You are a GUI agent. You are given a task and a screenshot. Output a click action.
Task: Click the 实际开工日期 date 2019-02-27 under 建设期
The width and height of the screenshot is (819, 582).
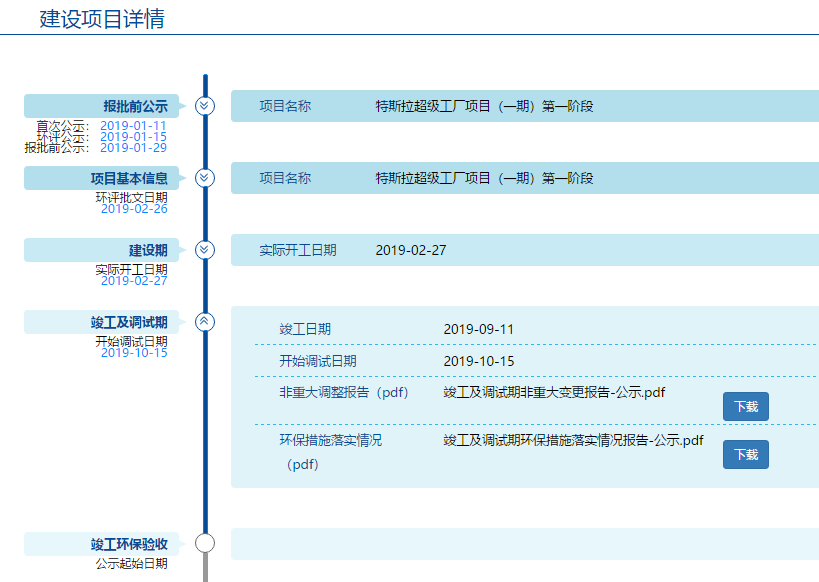pos(134,281)
